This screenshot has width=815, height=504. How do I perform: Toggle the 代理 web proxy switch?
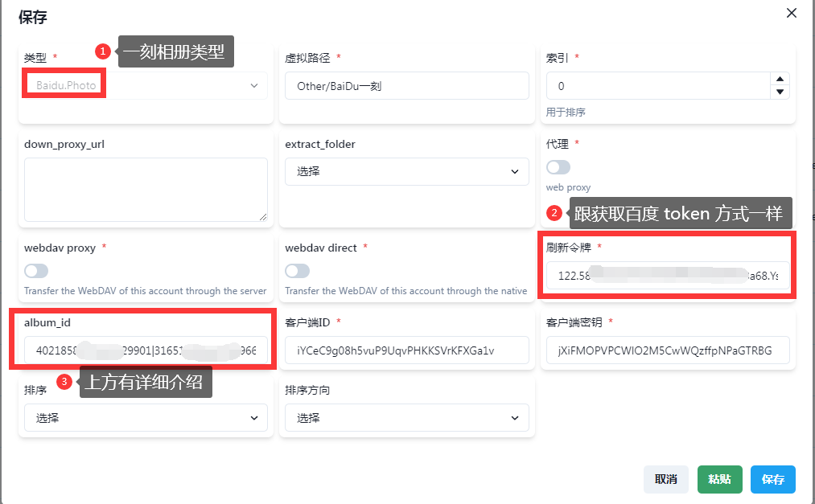[x=558, y=167]
